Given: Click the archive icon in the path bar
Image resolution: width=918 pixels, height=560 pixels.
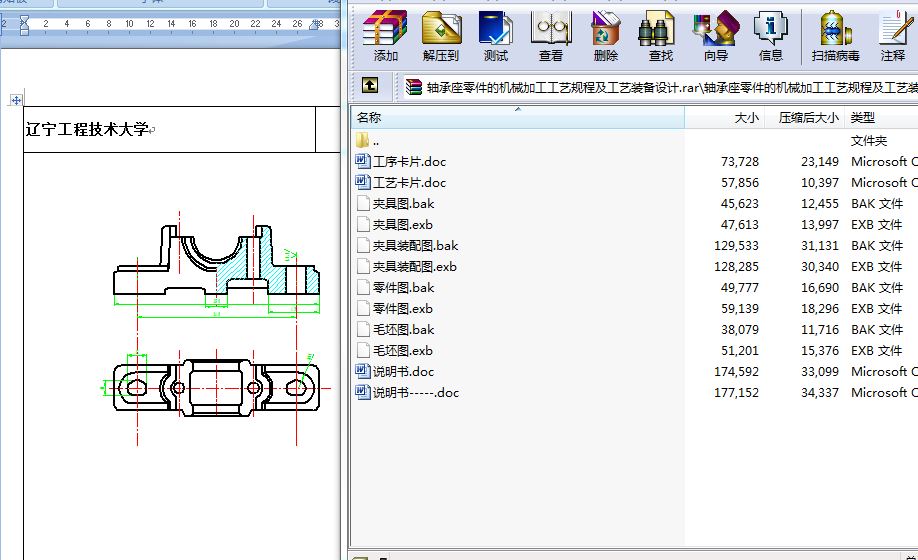Looking at the screenshot, I should click(x=414, y=87).
